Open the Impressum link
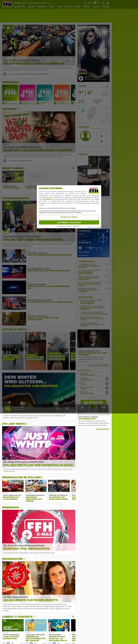Image resolution: width=138 pixels, height=644 pixels. 76,226
